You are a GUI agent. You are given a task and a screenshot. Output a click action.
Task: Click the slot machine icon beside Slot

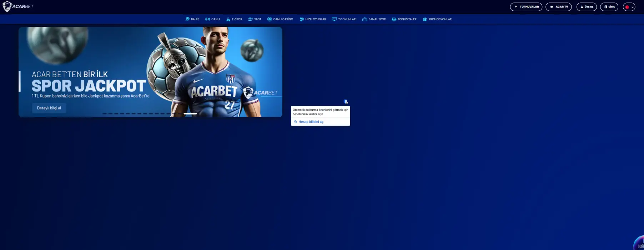[x=250, y=19]
